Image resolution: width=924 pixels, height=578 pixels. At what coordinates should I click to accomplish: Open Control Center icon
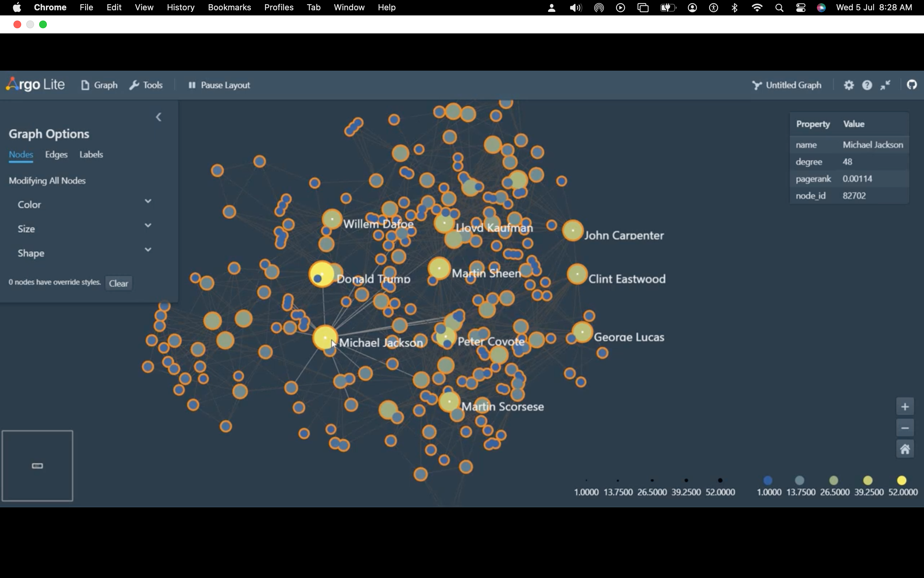[801, 8]
